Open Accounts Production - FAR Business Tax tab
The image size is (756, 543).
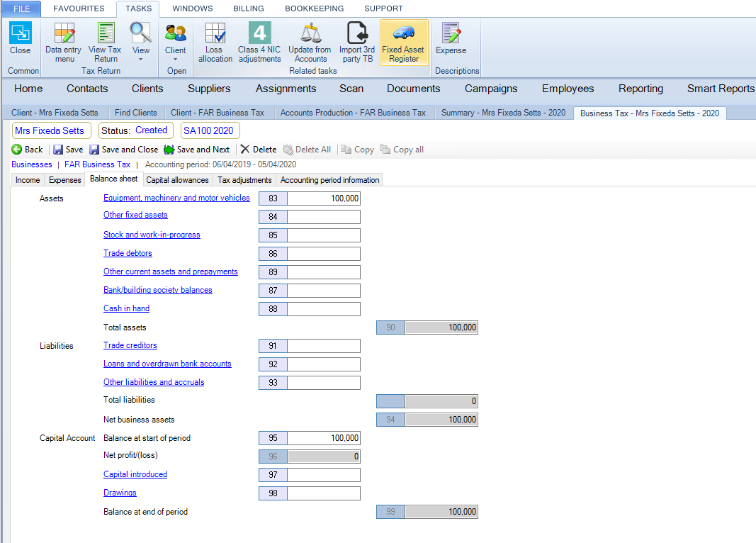pyautogui.click(x=353, y=113)
